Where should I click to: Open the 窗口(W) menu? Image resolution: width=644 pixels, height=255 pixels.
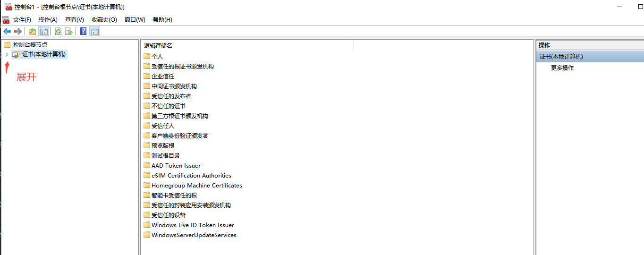(135, 20)
